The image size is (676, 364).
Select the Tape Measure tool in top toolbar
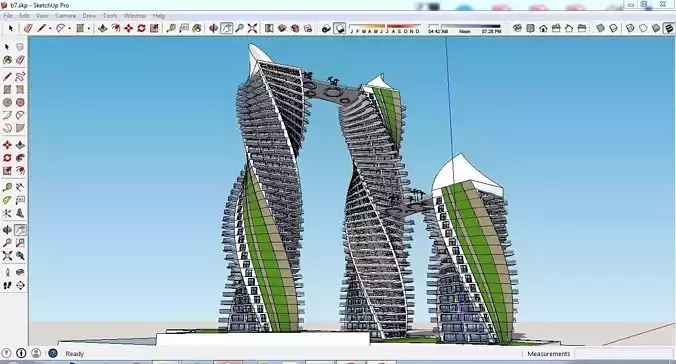click(171, 28)
